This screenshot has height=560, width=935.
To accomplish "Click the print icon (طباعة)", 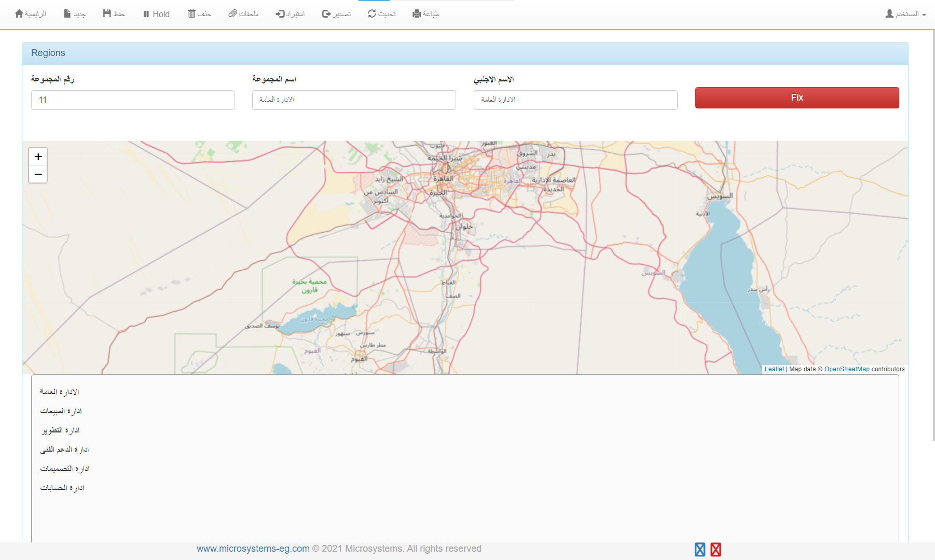I will pyautogui.click(x=417, y=13).
